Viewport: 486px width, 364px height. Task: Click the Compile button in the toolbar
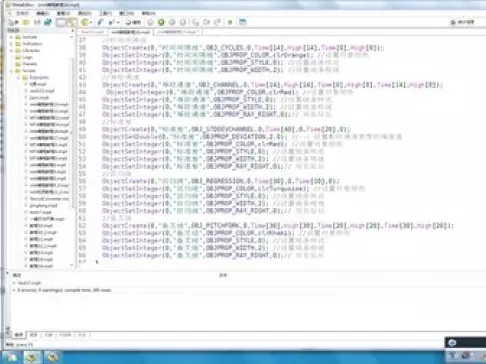pyautogui.click(x=134, y=22)
